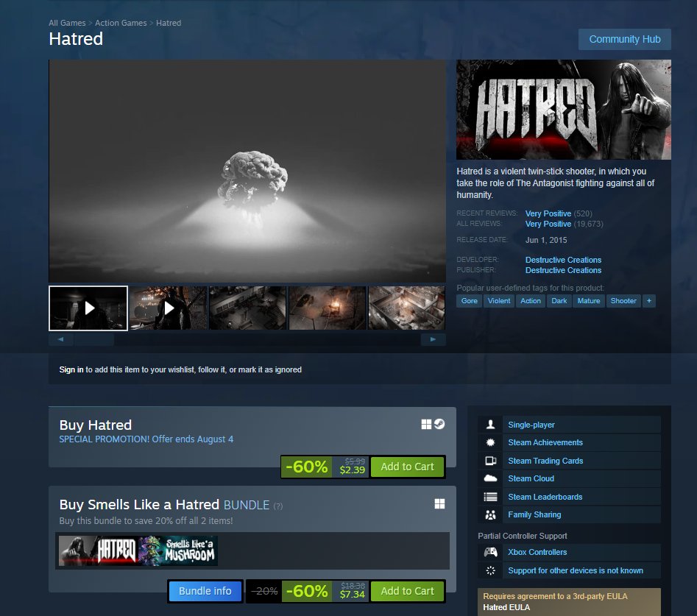Open the Community Hub
The width and height of the screenshot is (697, 616).
point(625,39)
